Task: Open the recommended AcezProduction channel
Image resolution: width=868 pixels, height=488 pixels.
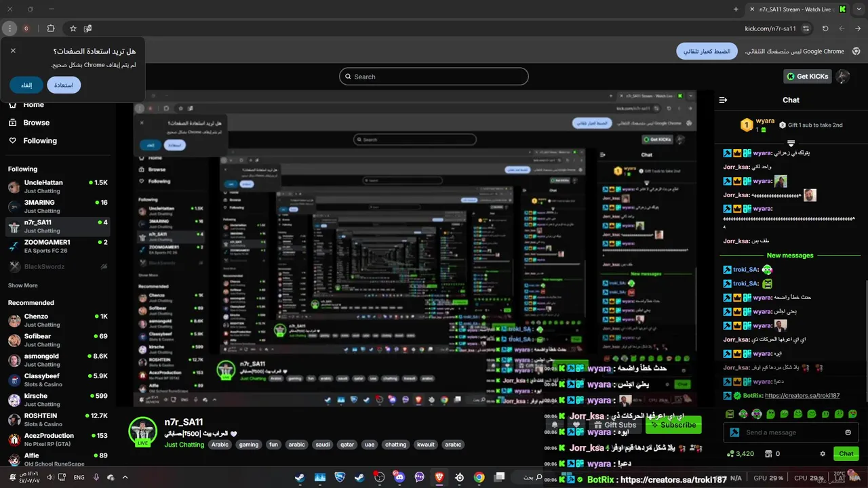Action: (58, 439)
